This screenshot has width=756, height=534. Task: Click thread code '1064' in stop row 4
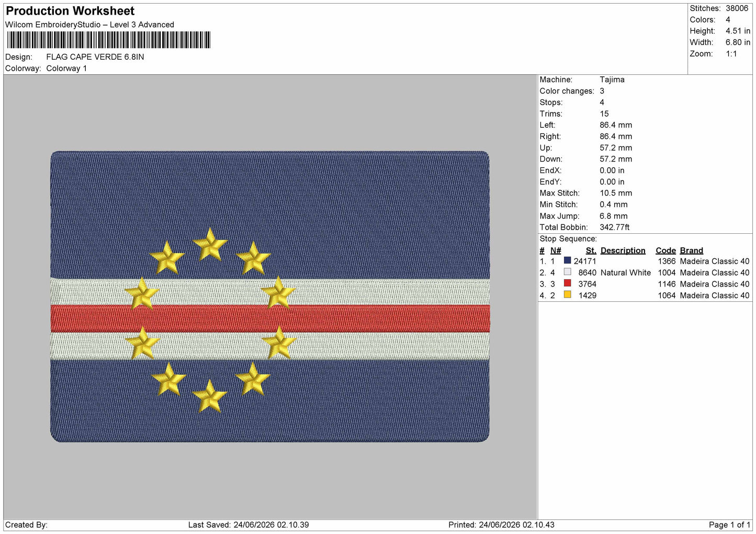click(x=667, y=296)
